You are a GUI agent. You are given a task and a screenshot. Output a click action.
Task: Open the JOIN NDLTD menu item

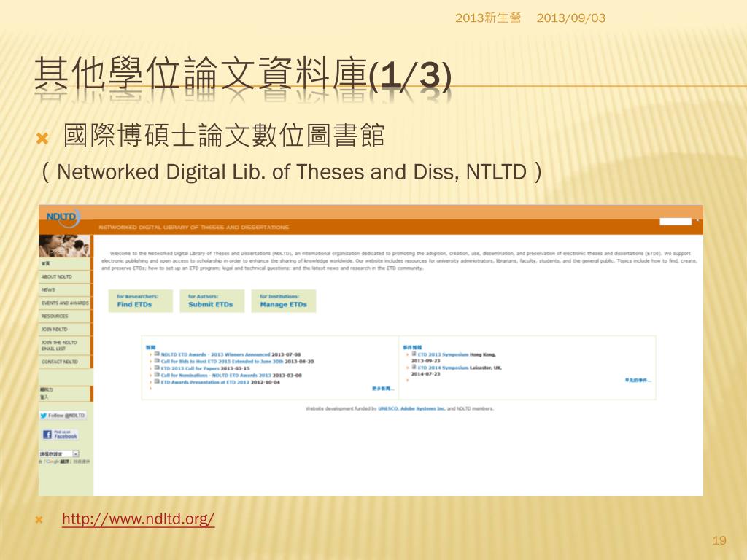[x=64, y=329]
